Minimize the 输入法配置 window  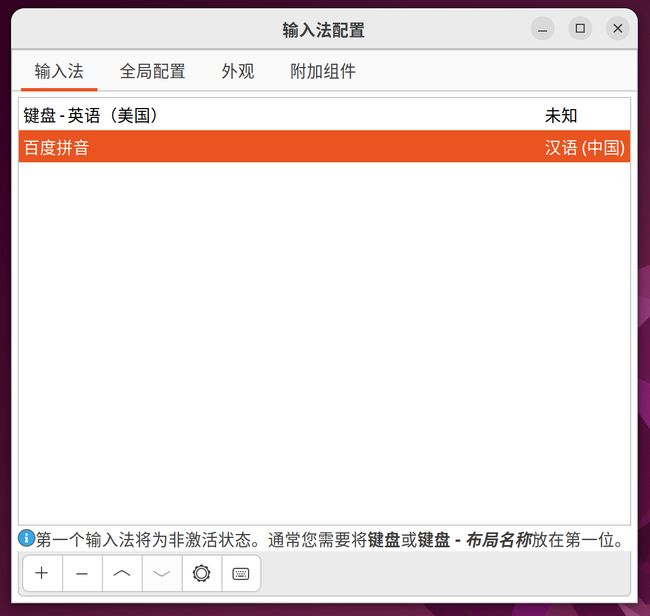[542, 29]
